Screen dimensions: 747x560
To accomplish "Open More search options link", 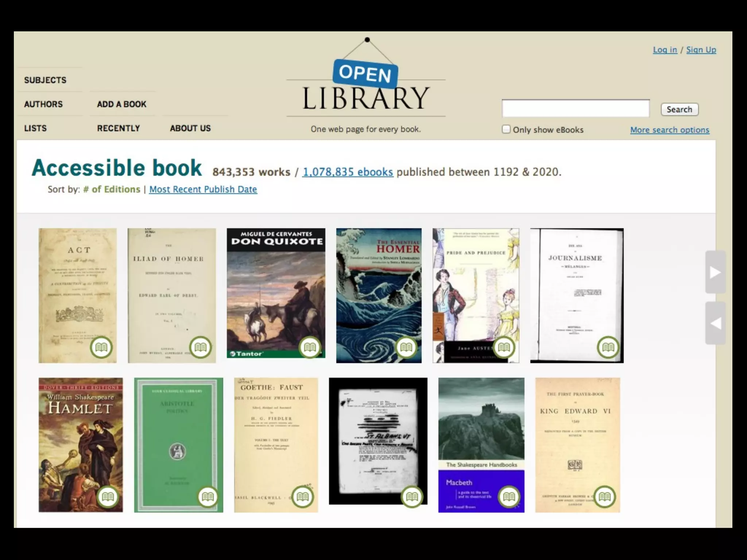I will click(669, 130).
